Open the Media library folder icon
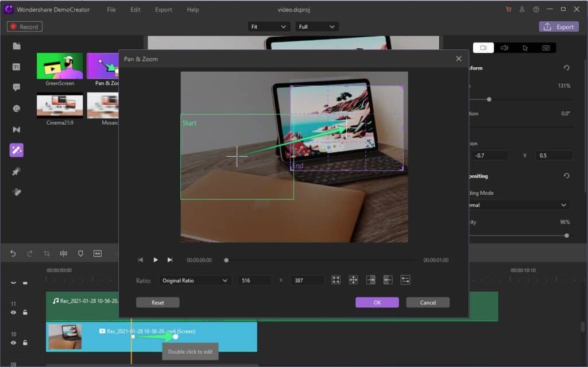Image resolution: width=588 pixels, height=367 pixels. click(x=17, y=46)
